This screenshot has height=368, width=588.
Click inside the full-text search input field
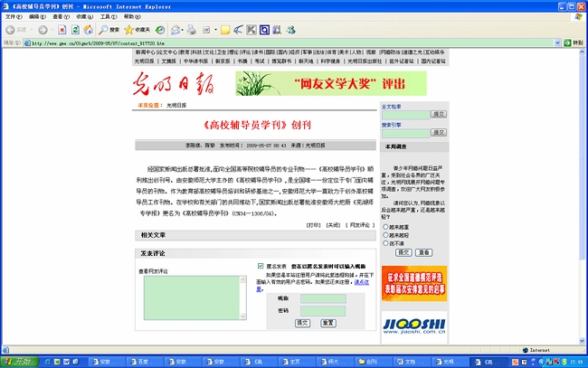(406, 114)
